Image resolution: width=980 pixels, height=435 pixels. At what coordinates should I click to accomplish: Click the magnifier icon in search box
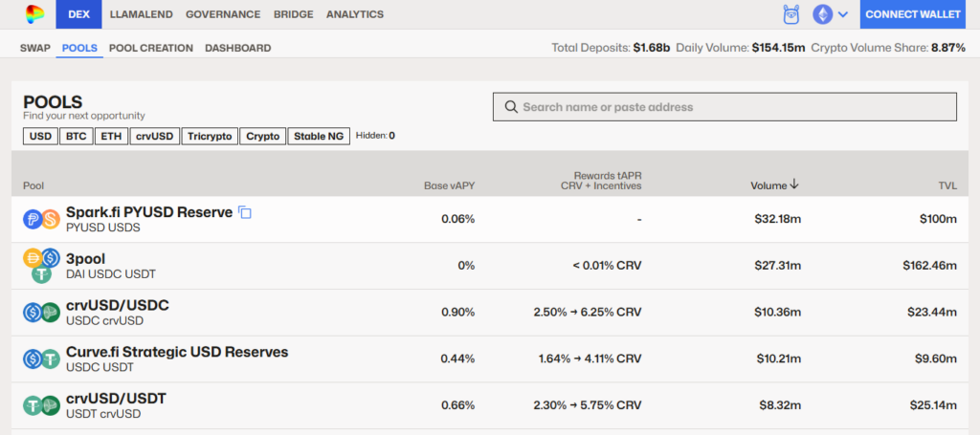(511, 107)
